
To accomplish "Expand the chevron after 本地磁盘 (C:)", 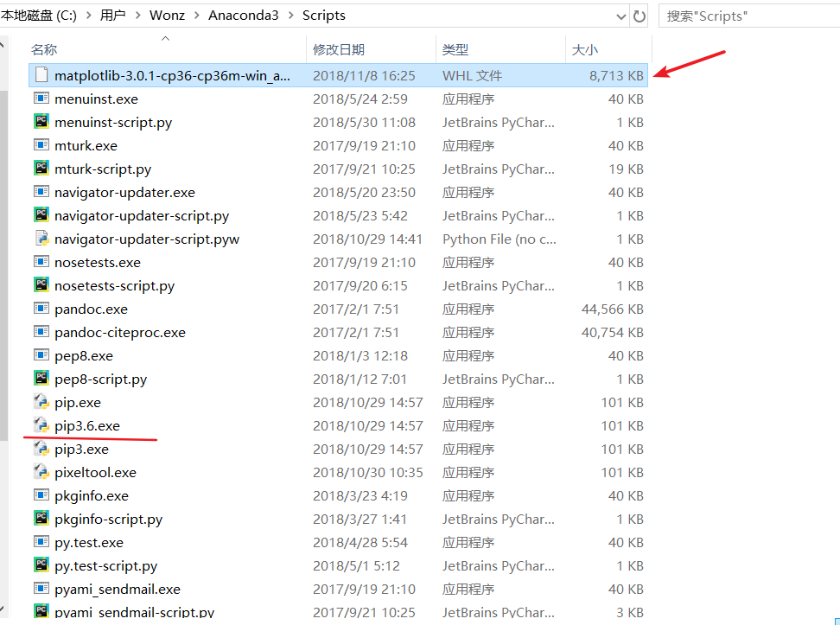I will point(88,16).
